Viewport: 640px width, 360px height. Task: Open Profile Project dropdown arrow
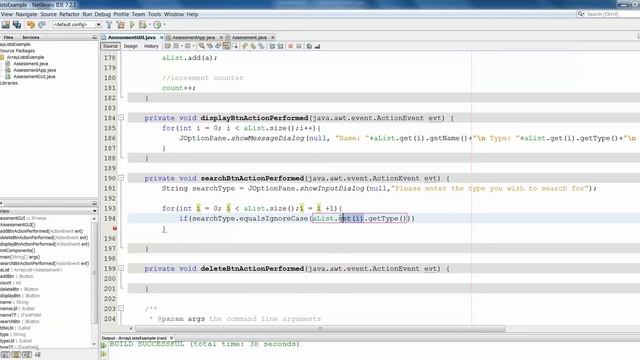[164, 24]
